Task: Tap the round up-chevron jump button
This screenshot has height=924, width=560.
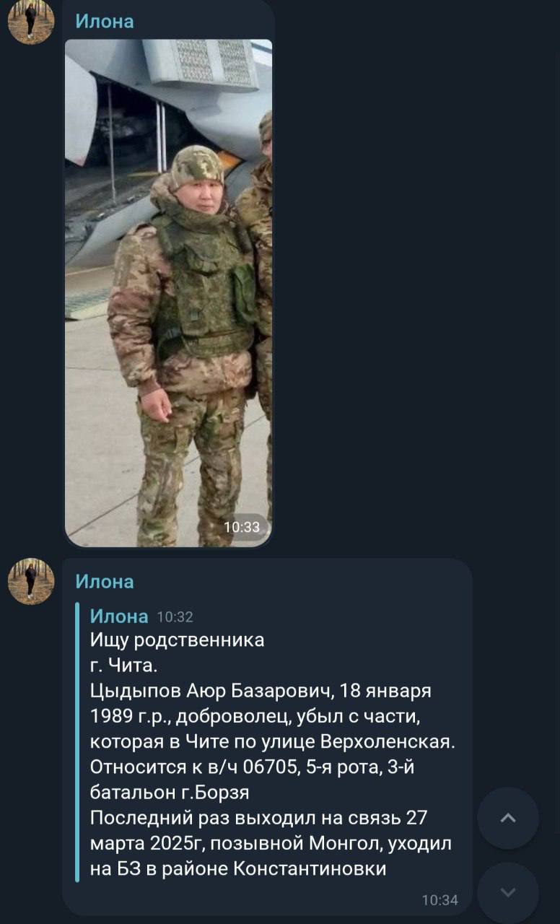Action: (508, 818)
